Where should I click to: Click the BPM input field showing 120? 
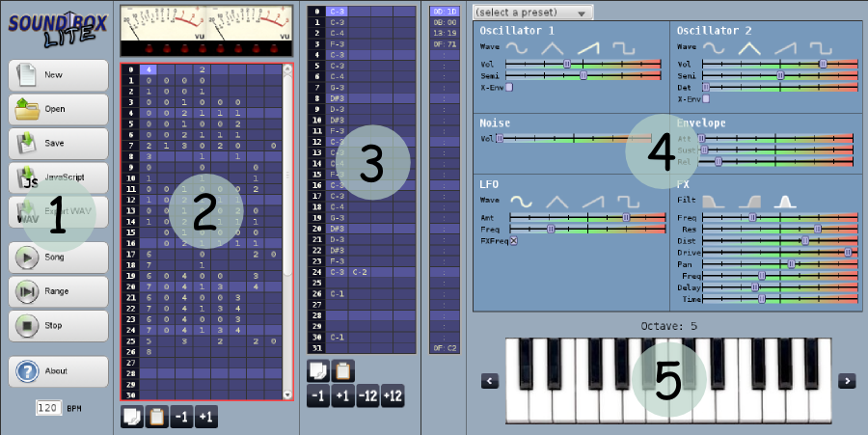[49, 408]
